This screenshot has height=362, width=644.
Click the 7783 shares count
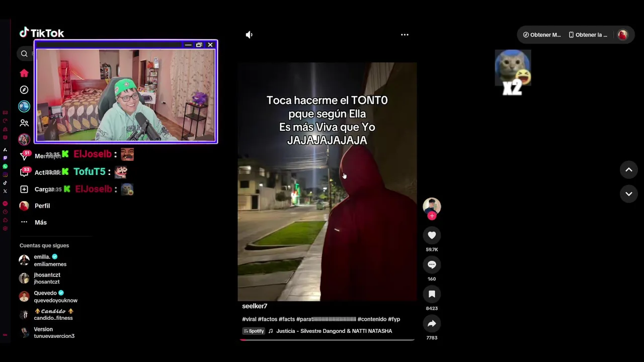[432, 338]
